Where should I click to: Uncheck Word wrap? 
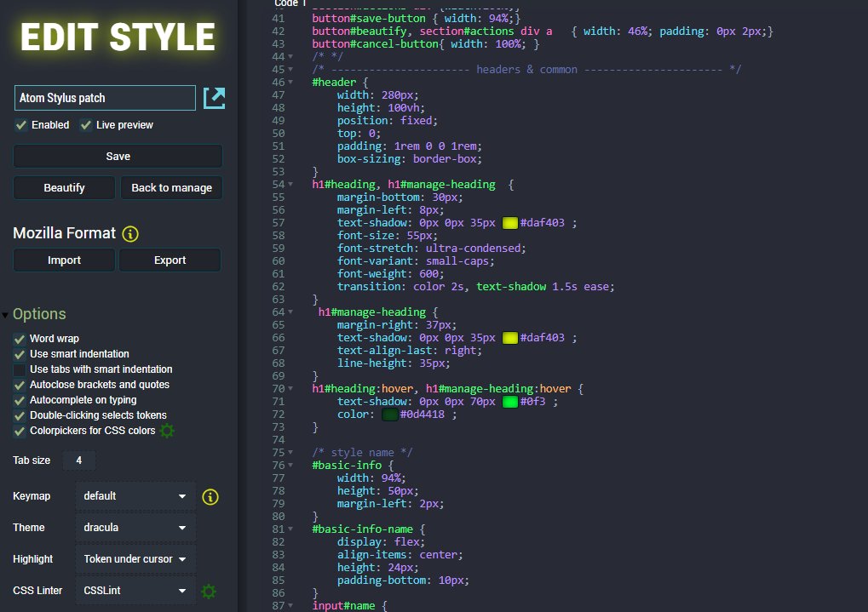(x=20, y=339)
